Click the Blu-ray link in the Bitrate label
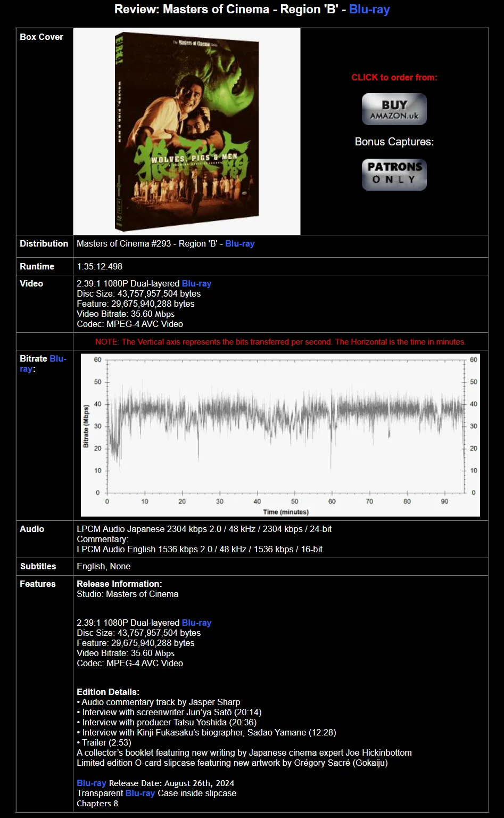This screenshot has width=504, height=818. (43, 364)
